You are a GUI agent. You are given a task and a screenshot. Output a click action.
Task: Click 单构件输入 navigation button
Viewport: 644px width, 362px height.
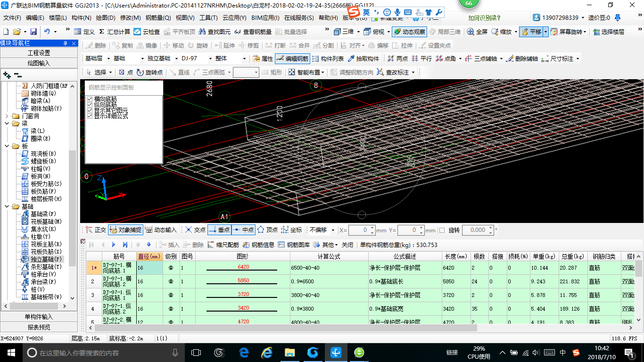pyautogui.click(x=39, y=317)
